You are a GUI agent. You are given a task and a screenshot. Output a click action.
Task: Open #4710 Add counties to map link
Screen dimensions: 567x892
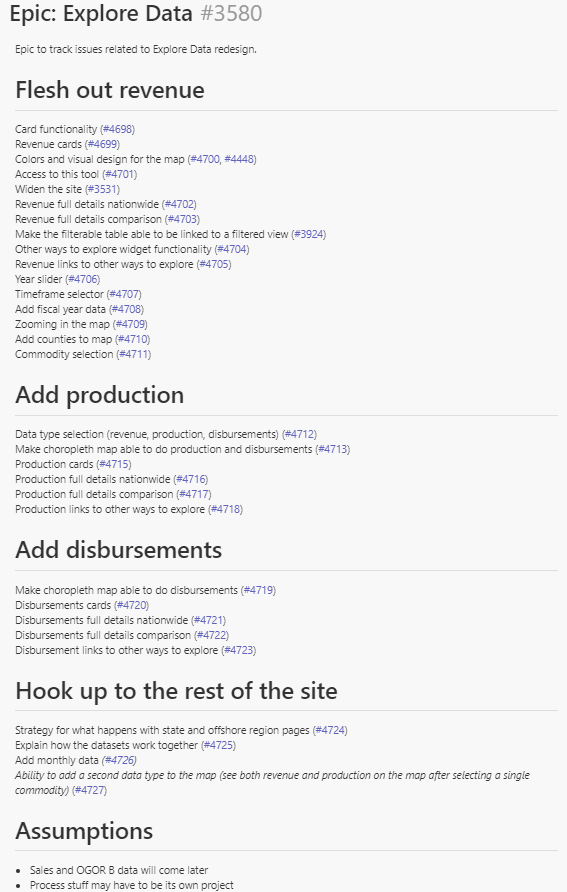click(133, 339)
